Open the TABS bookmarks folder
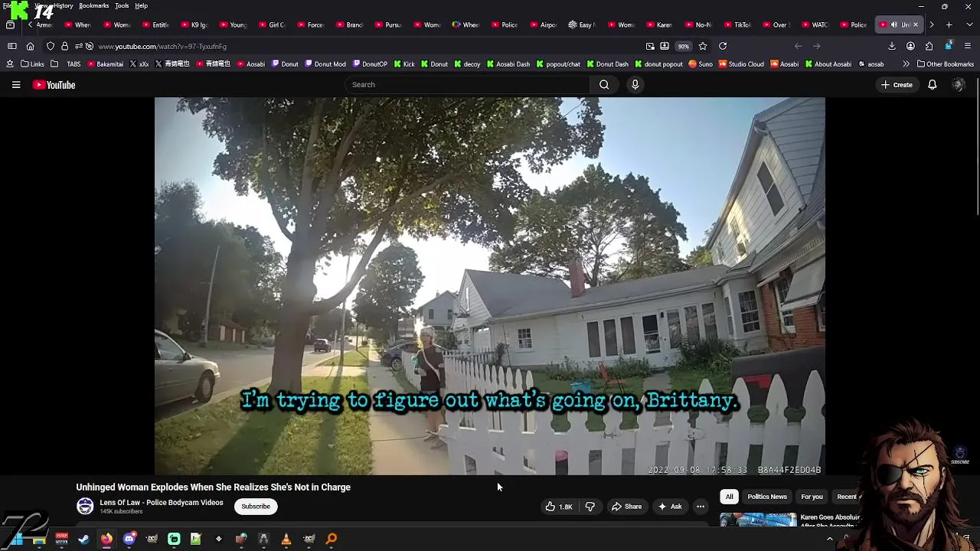This screenshot has width=980, height=551. pyautogui.click(x=67, y=64)
